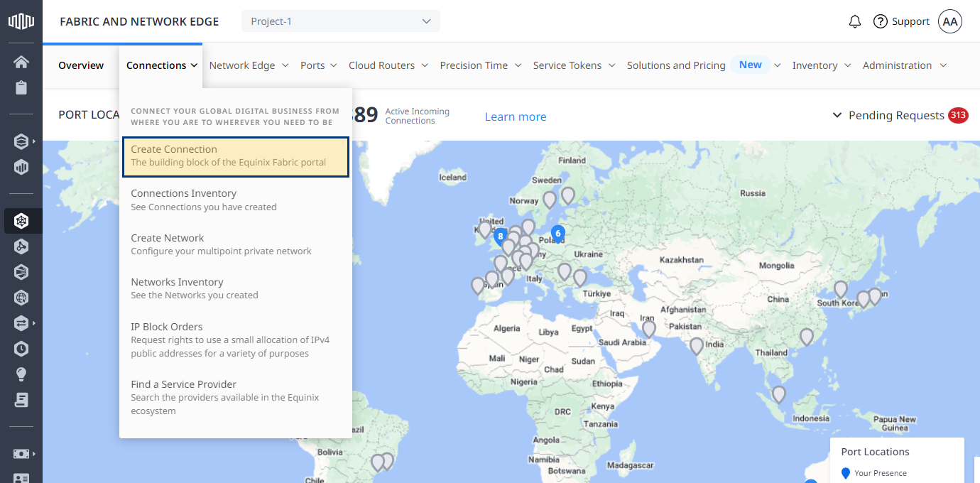Choose Find a Service Provider menu entry
The width and height of the screenshot is (980, 483).
[x=236, y=397]
